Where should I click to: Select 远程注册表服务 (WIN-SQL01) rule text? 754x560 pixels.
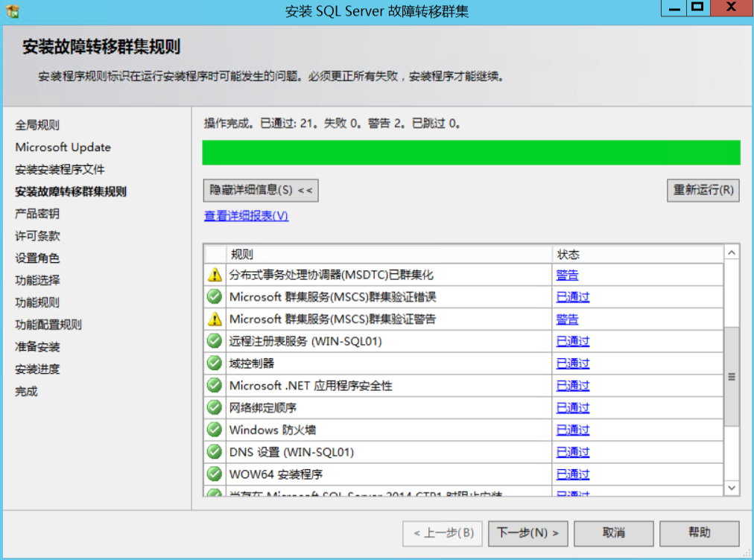305,341
